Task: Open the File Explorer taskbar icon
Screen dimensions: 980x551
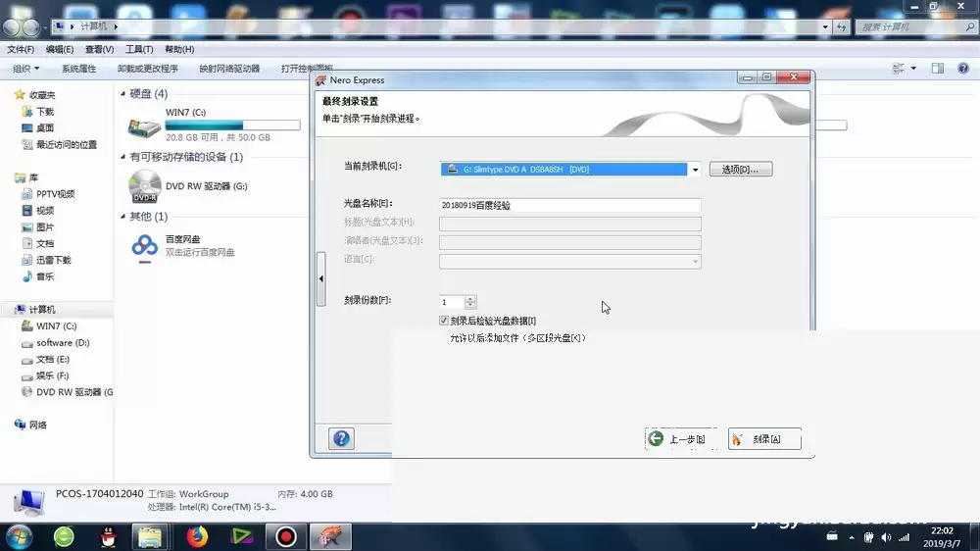Action: [150, 536]
